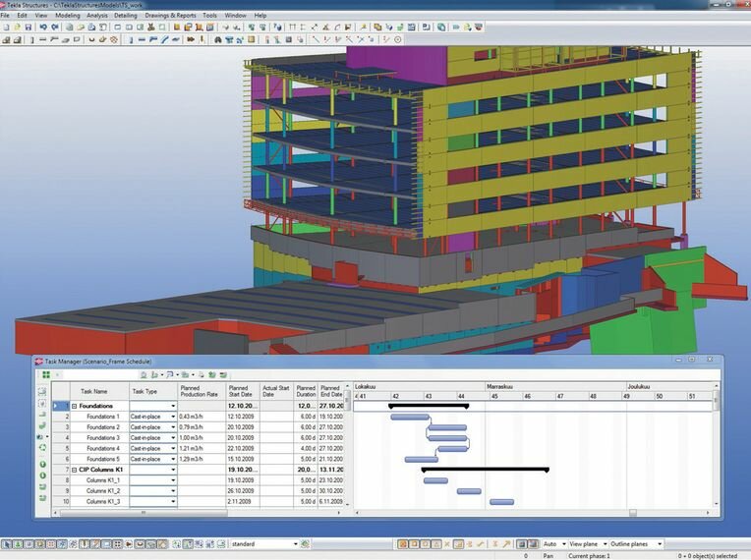
Task: Toggle the first selection switch in bottom toolbar
Action: [x=7, y=544]
